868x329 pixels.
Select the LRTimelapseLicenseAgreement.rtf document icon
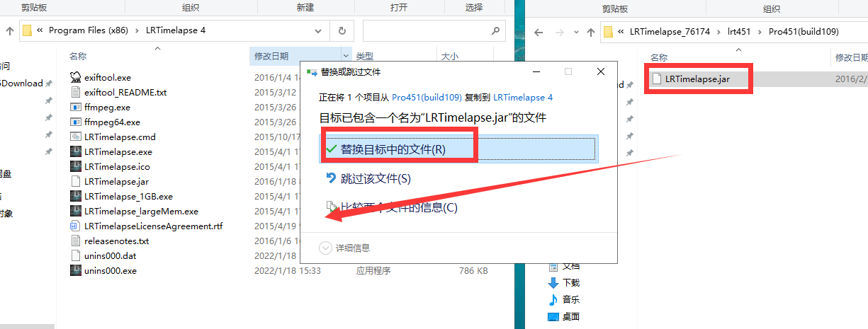click(77, 226)
